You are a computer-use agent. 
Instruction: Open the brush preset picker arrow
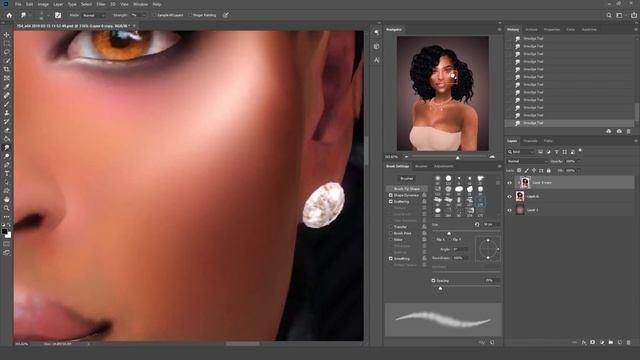tap(48, 15)
